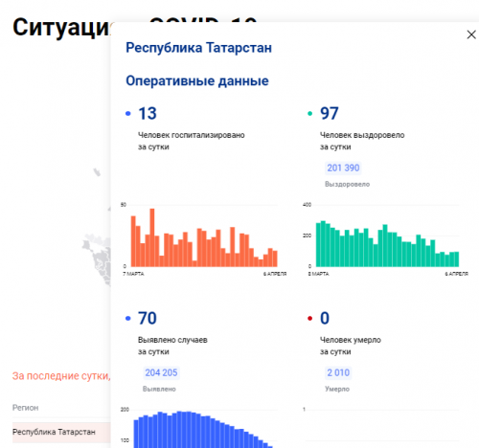This screenshot has height=448, width=479.
Task: Select the 2 010 deaths total badge
Action: [338, 372]
